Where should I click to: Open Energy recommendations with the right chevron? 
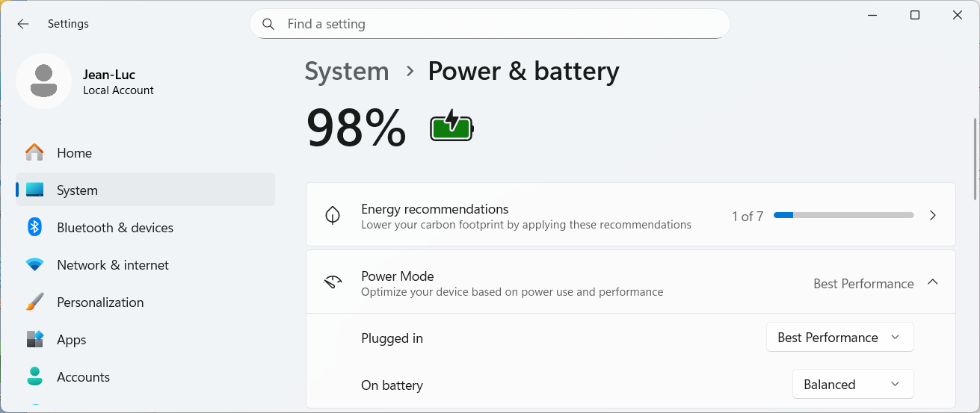(932, 216)
